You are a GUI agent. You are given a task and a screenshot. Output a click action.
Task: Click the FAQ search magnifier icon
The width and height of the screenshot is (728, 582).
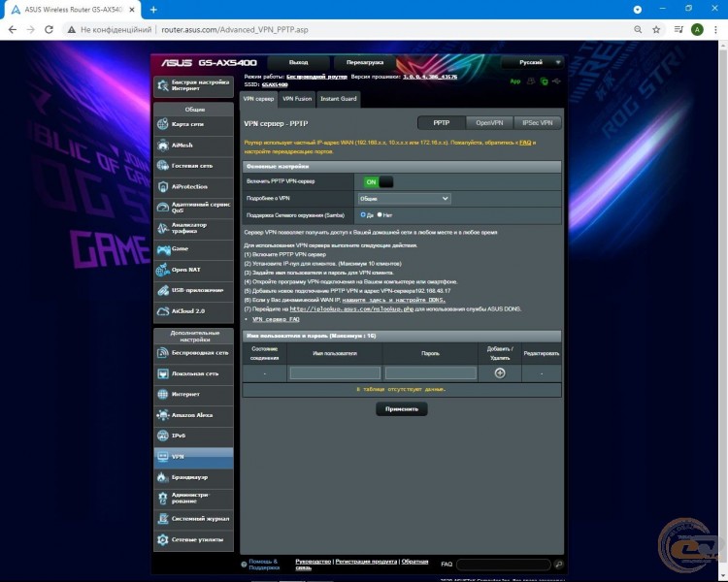558,565
